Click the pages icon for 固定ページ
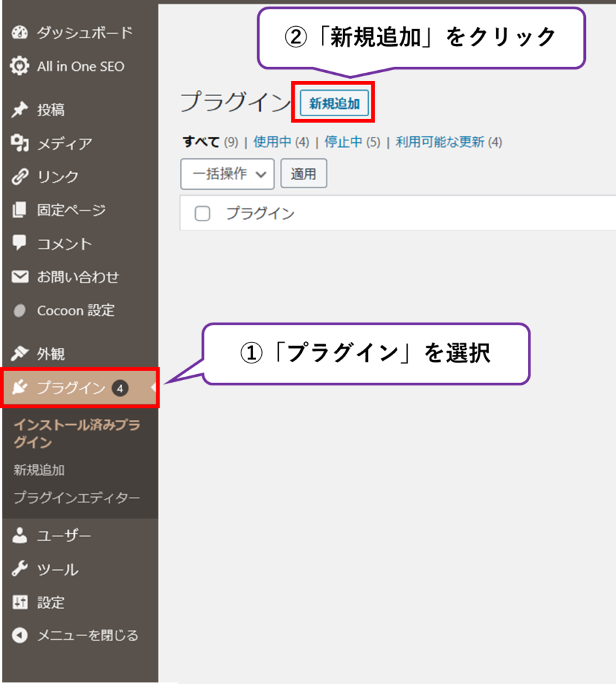The height and width of the screenshot is (684, 616). 19,210
